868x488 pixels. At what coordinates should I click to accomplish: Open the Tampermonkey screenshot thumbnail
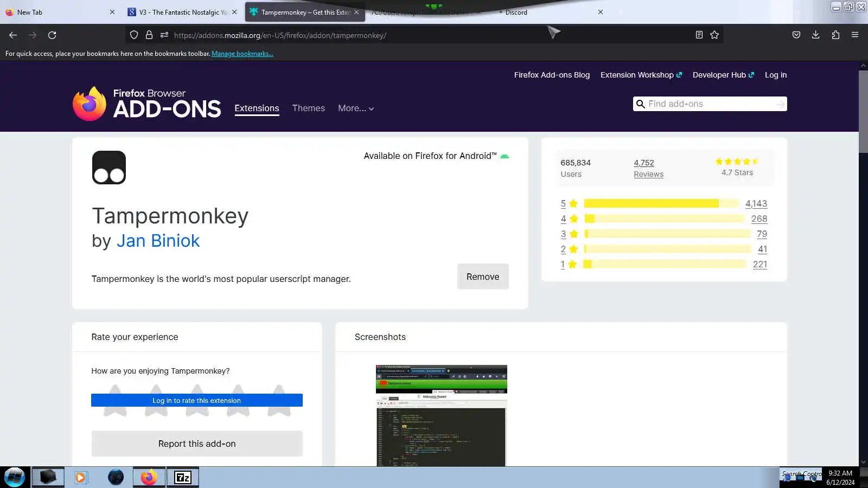(x=442, y=415)
